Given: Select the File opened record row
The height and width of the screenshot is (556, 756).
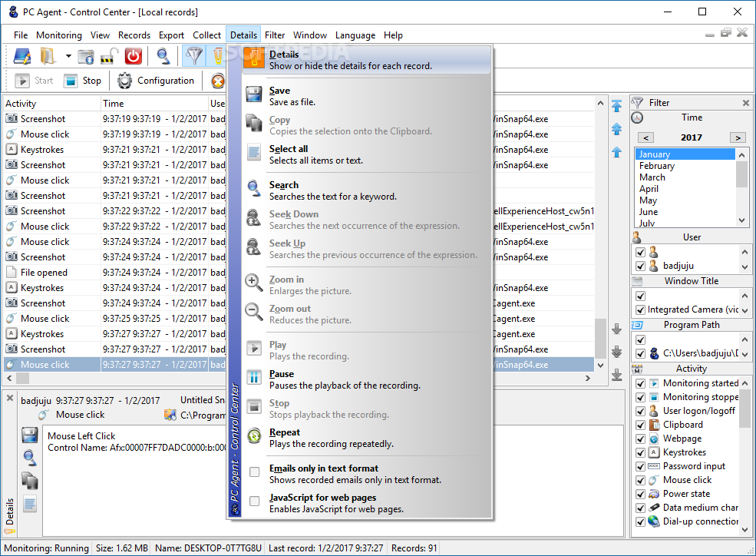Looking at the screenshot, I should 115,273.
